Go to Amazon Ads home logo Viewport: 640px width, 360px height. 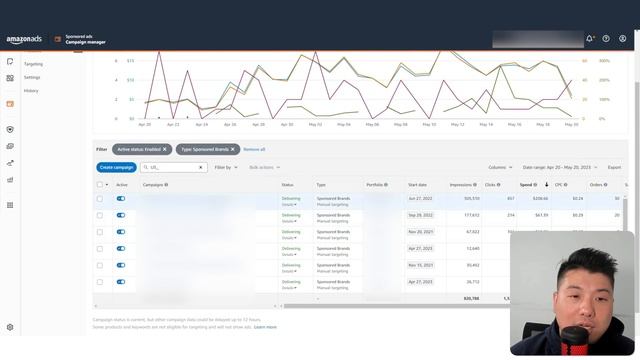[x=24, y=40]
